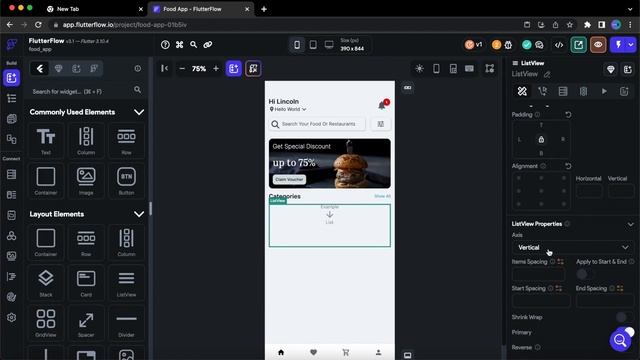Image resolution: width=640 pixels, height=360 pixels.
Task: Reset Alignment values
Action: click(x=568, y=166)
